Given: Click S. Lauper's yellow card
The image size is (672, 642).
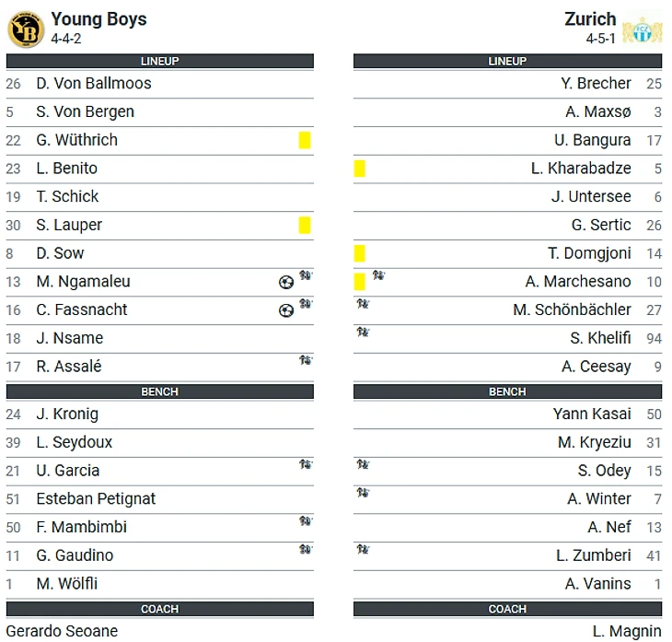Looking at the screenshot, I should click(x=305, y=225).
